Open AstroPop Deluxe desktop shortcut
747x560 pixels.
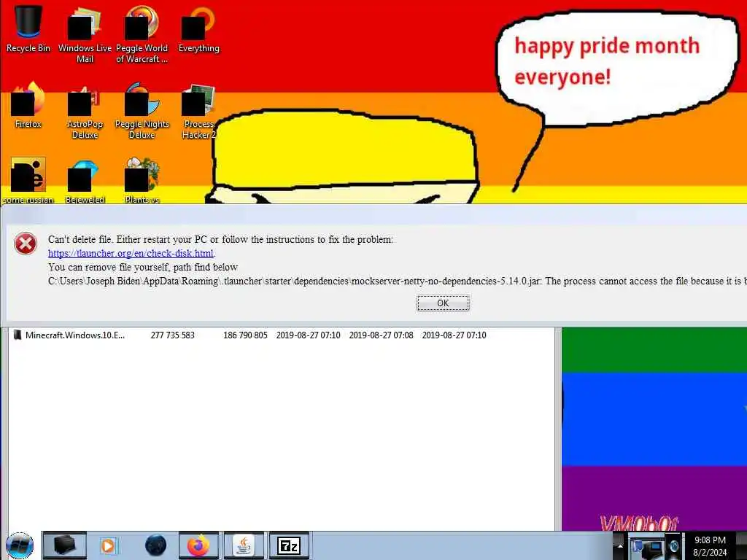pos(85,112)
